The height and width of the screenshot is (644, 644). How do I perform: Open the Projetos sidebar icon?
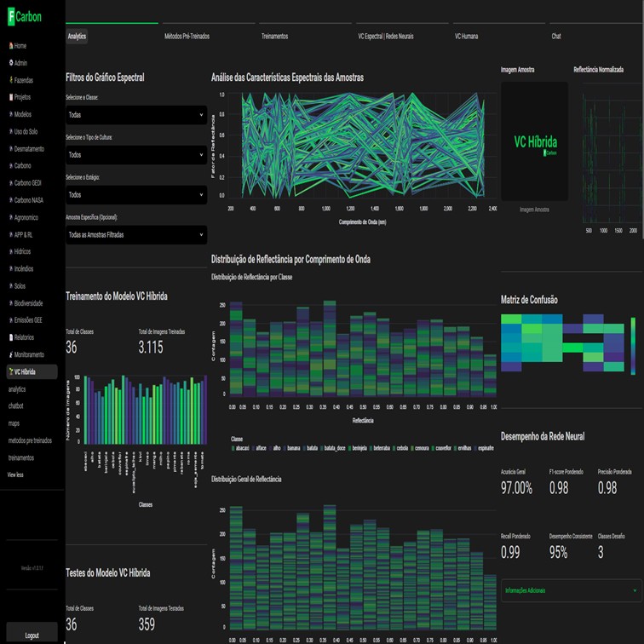click(10, 97)
